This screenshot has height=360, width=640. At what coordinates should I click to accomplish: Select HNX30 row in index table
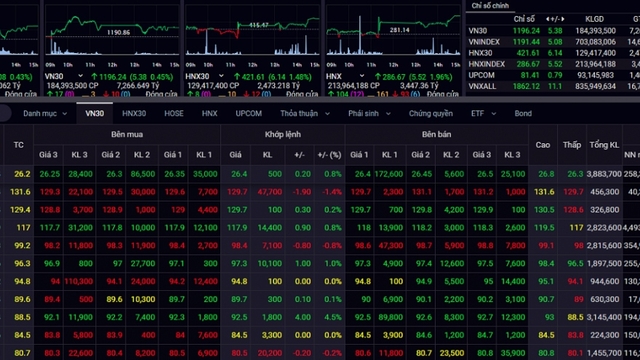click(x=553, y=53)
